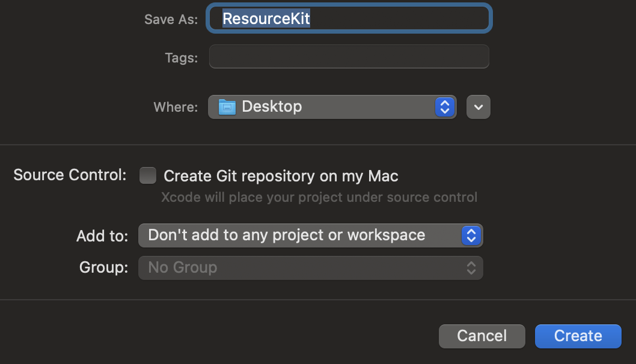Viewport: 636px width, 364px height.
Task: Open the Group dropdown showing No Group
Action: pos(310,268)
